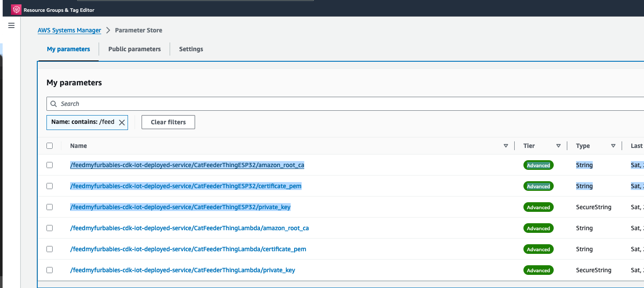Open the hamburger side navigation menu
The height and width of the screenshot is (288, 644).
click(x=11, y=26)
